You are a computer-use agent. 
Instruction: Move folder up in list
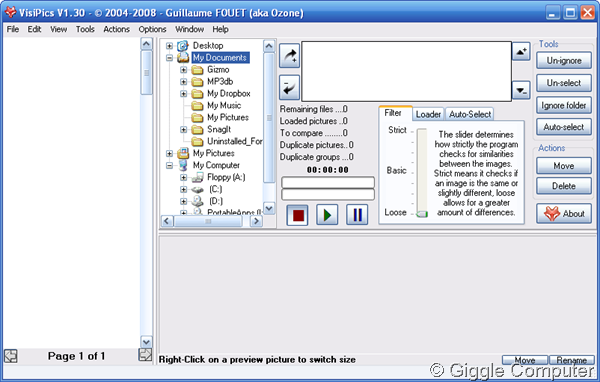tap(521, 51)
